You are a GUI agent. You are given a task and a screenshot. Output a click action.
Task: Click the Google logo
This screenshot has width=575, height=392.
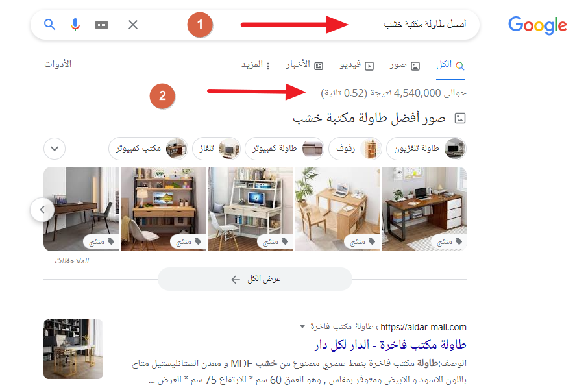click(x=537, y=25)
